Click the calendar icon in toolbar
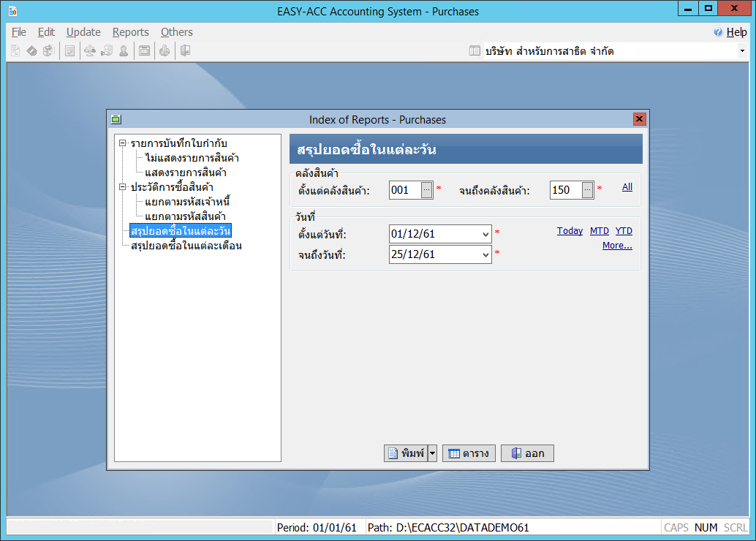The height and width of the screenshot is (541, 756). pyautogui.click(x=145, y=51)
